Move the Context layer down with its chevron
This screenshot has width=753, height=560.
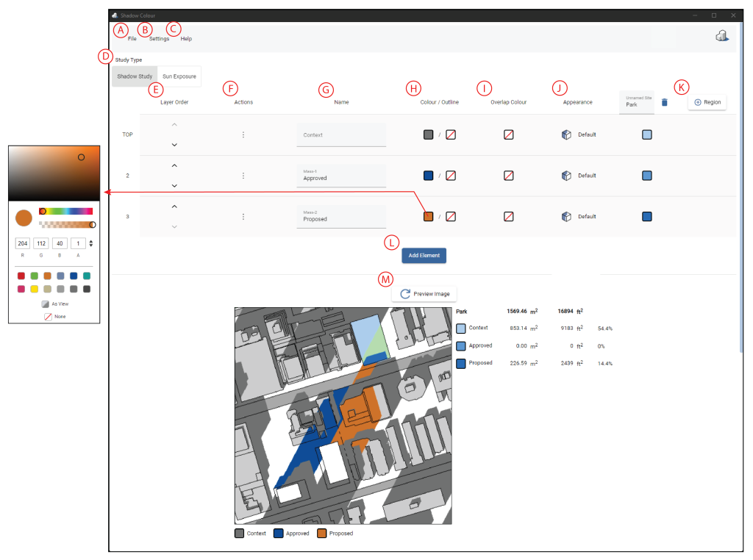pos(174,145)
